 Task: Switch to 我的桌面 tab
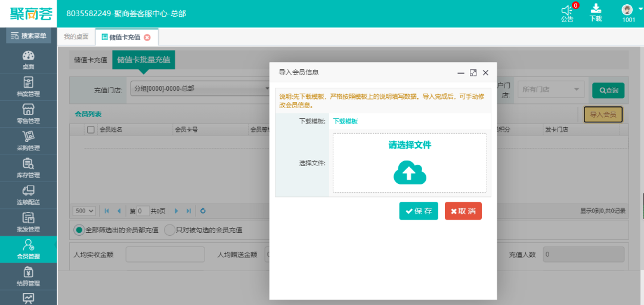(76, 37)
